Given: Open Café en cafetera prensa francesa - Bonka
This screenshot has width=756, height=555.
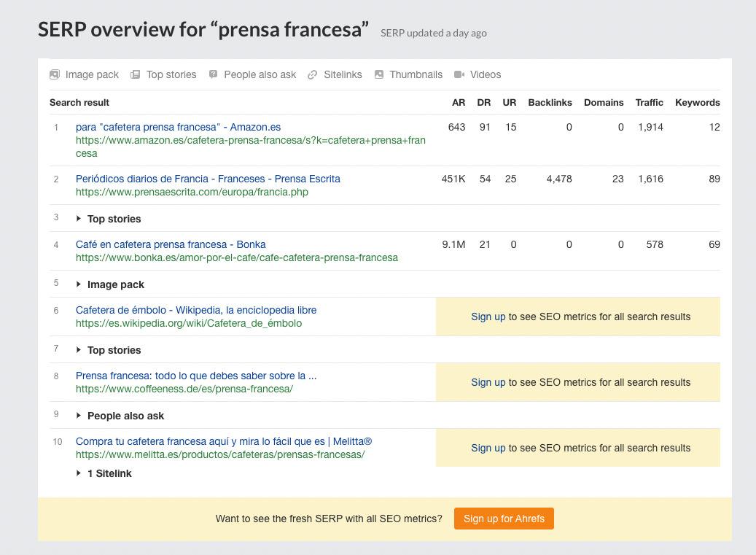Looking at the screenshot, I should tap(171, 244).
